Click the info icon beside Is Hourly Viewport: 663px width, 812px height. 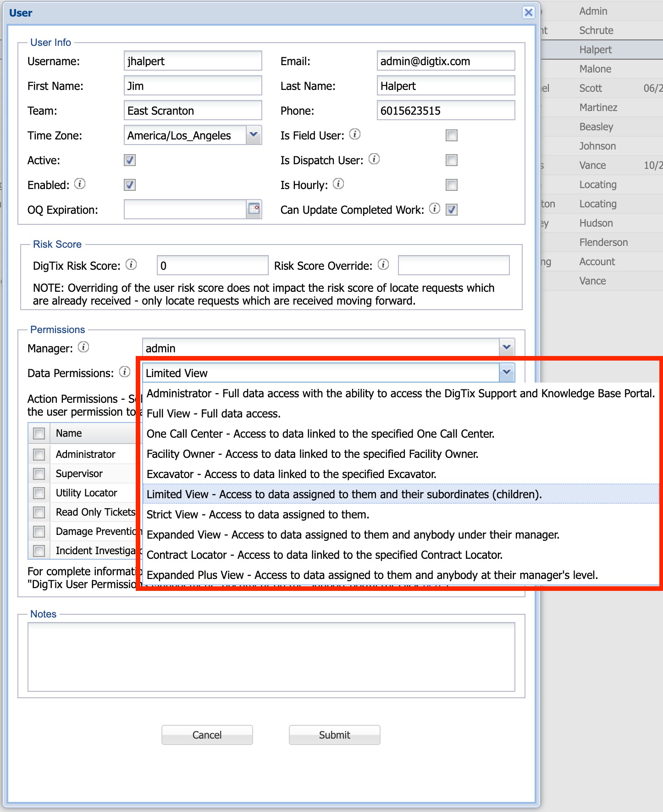click(338, 184)
